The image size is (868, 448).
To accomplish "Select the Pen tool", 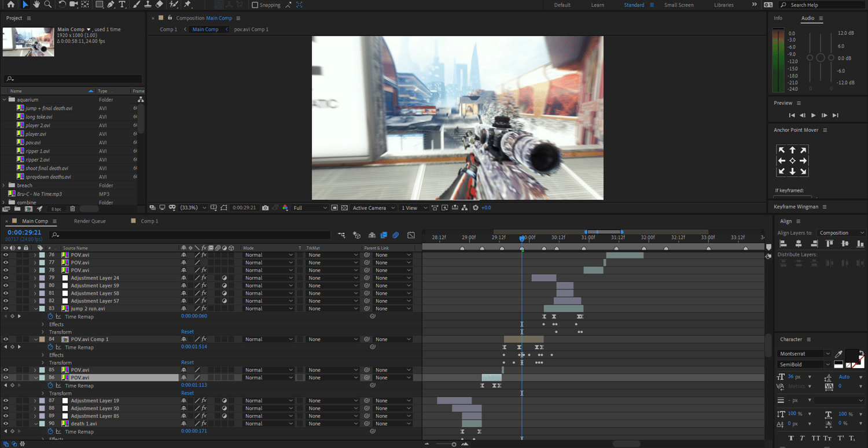I will (x=110, y=5).
